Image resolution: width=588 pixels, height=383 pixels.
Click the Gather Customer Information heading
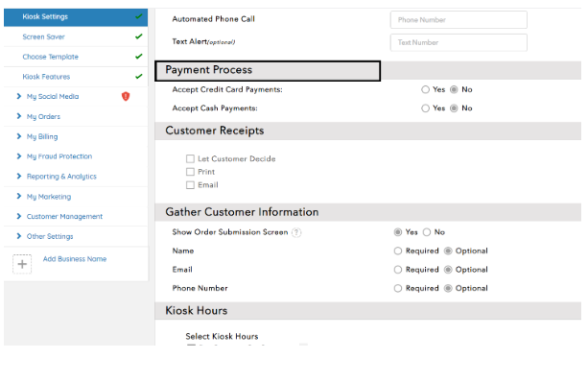pyautogui.click(x=242, y=212)
